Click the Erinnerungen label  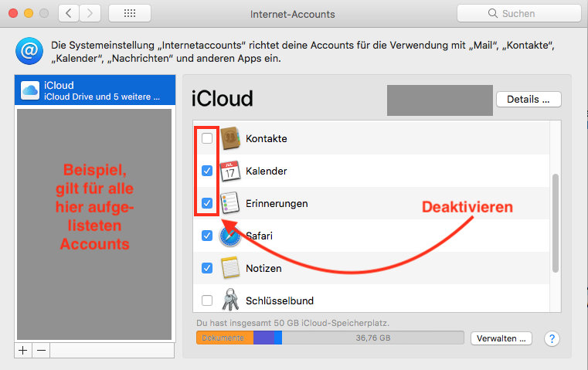pyautogui.click(x=277, y=204)
